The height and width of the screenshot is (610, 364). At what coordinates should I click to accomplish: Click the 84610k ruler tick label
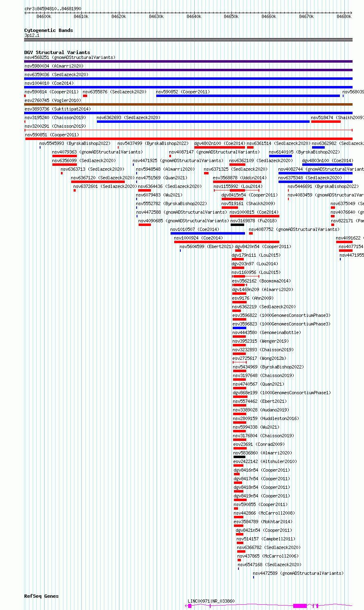81,16
